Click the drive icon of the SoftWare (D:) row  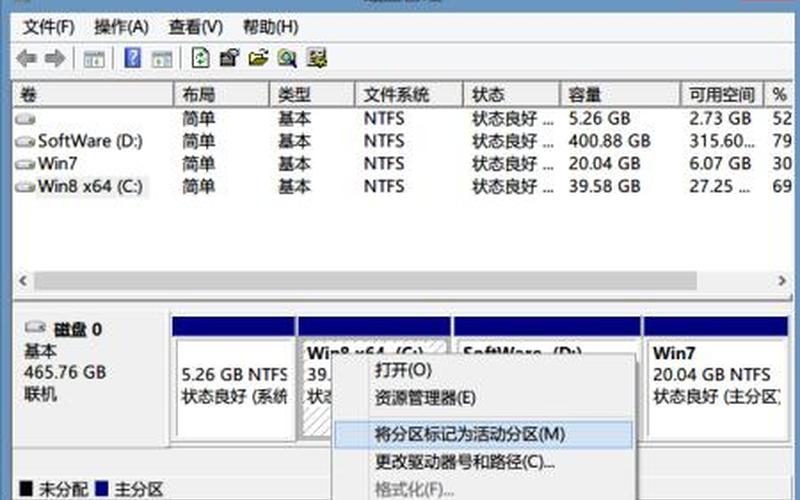[x=25, y=141]
